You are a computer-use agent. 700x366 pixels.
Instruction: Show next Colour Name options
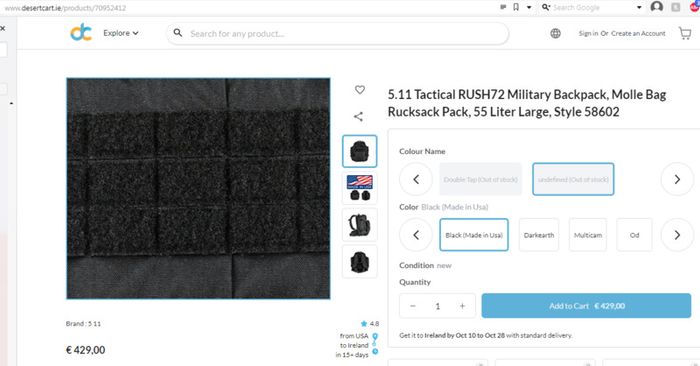(677, 179)
